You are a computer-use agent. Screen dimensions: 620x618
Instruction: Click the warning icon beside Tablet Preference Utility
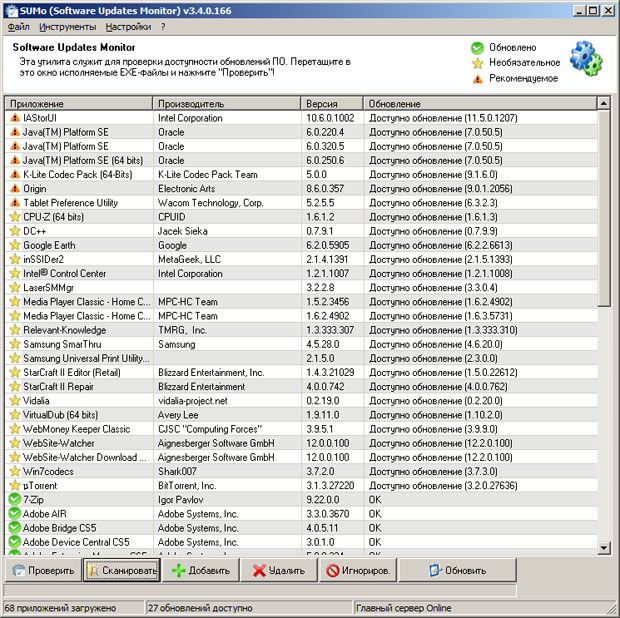point(15,203)
